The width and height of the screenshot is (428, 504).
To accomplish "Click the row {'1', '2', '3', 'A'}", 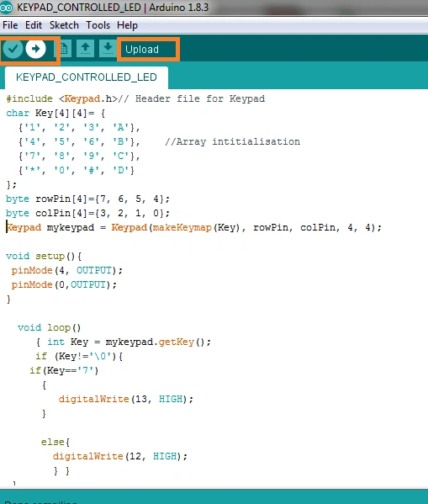I will point(79,128).
